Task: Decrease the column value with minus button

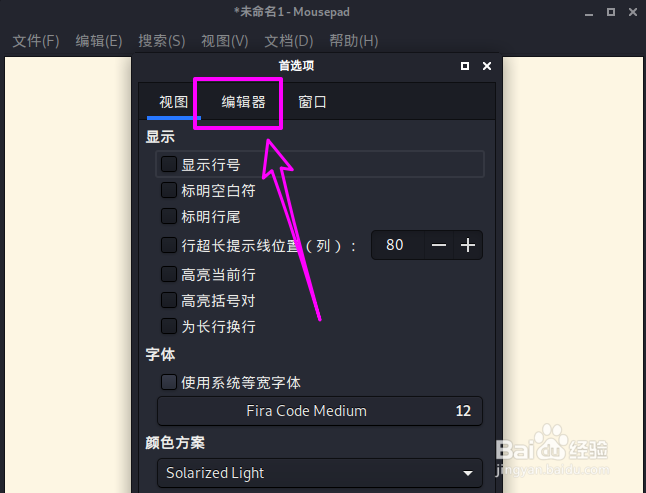Action: [x=439, y=245]
